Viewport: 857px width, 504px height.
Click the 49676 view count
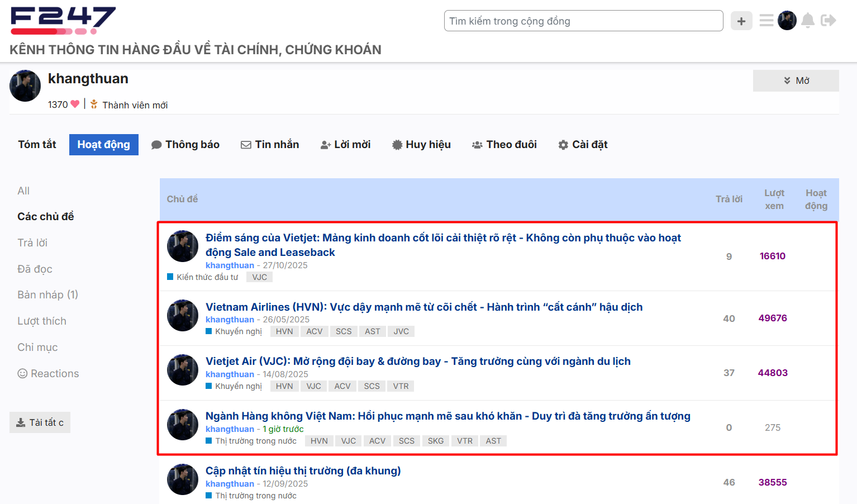(x=773, y=318)
